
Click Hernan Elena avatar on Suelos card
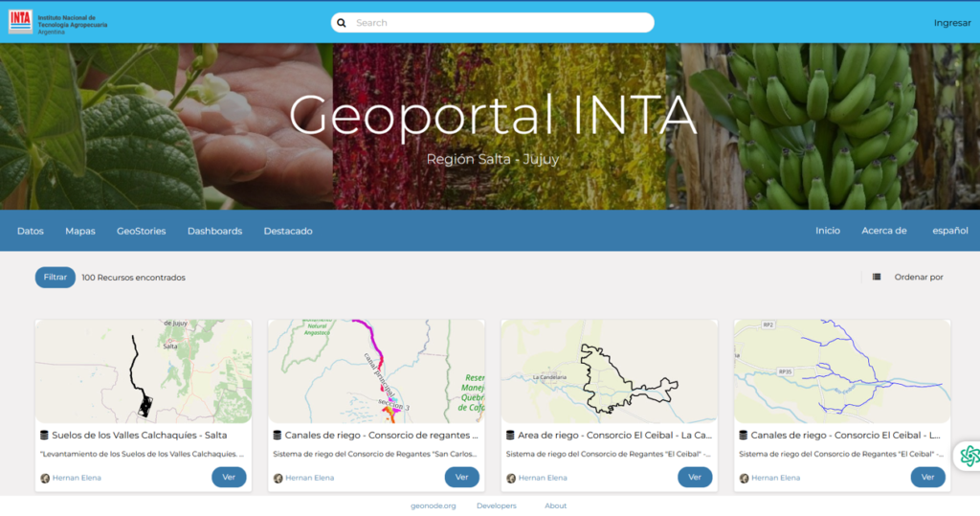pyautogui.click(x=45, y=479)
